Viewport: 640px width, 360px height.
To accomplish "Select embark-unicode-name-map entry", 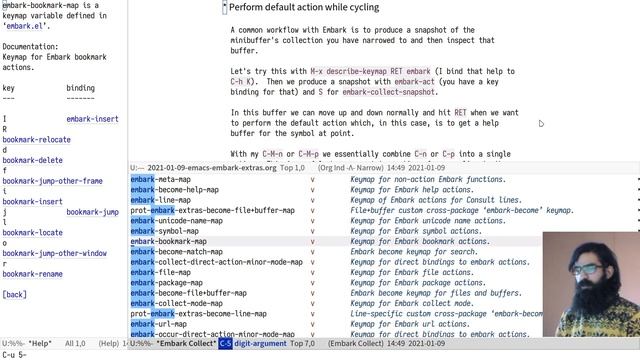I will [x=176, y=221].
